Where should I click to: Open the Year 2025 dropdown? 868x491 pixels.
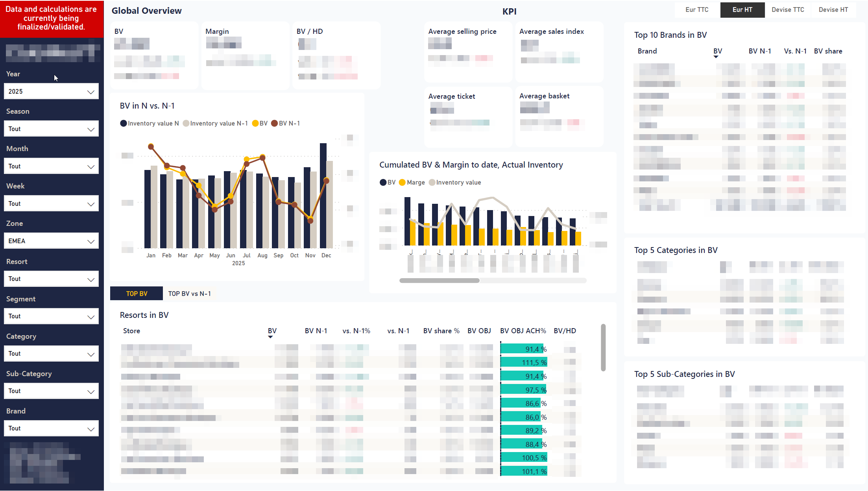coord(51,91)
